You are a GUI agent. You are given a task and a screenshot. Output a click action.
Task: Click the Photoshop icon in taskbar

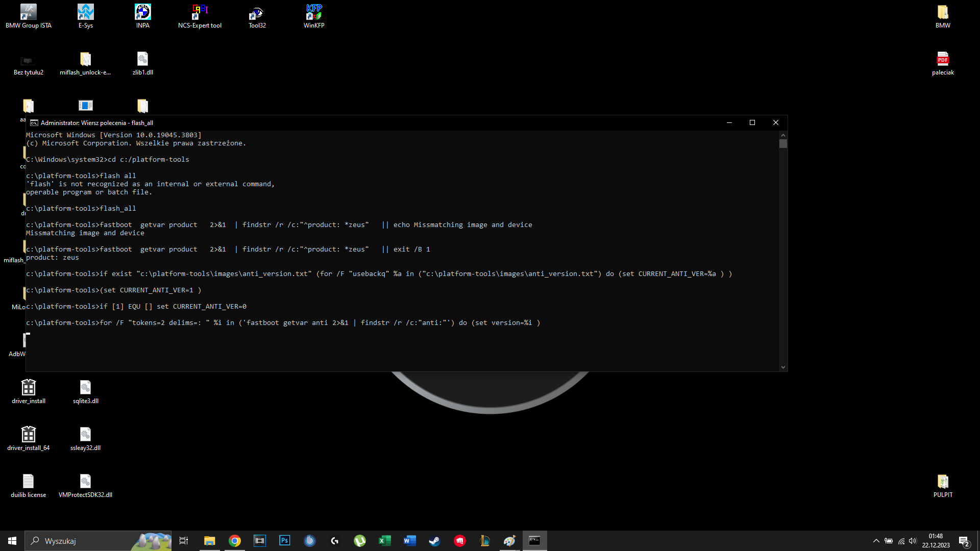285,541
